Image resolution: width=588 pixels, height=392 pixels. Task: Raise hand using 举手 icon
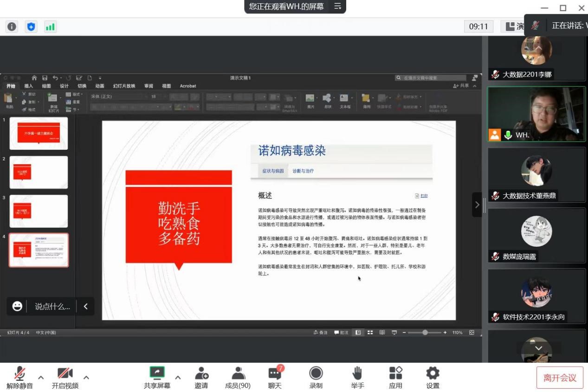pos(357,373)
